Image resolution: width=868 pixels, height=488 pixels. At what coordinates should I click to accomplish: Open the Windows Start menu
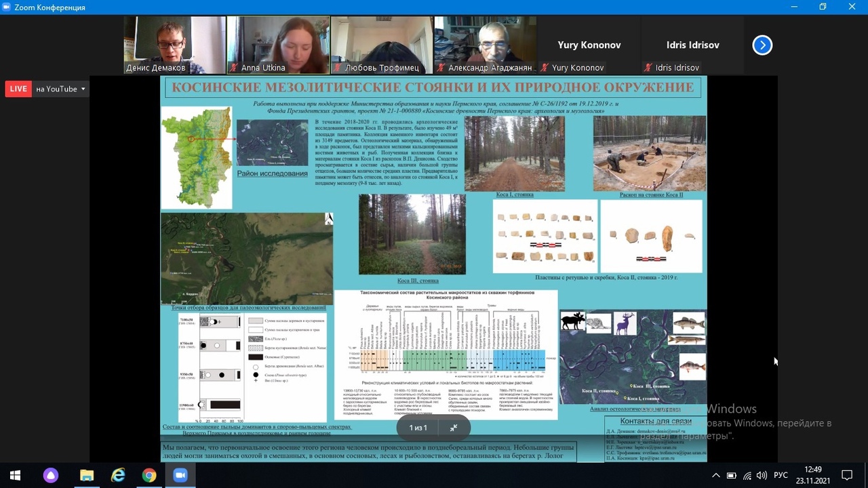click(15, 475)
